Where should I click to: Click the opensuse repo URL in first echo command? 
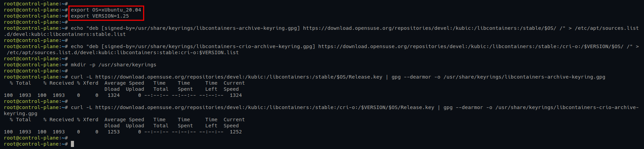(430, 28)
